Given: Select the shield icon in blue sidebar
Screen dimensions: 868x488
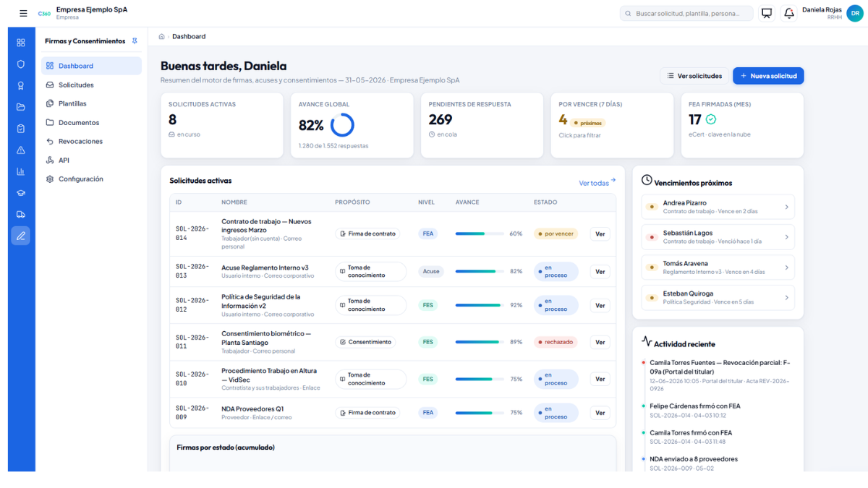Looking at the screenshot, I should click(20, 64).
